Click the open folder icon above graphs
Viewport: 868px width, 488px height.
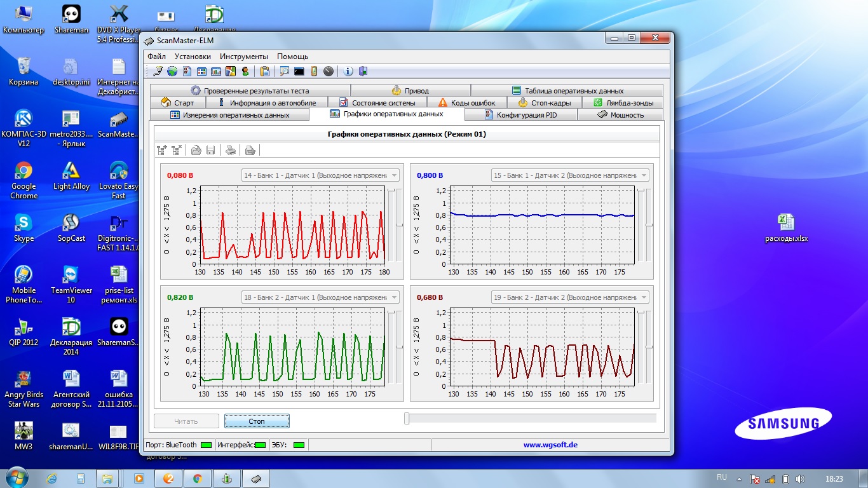pos(197,151)
